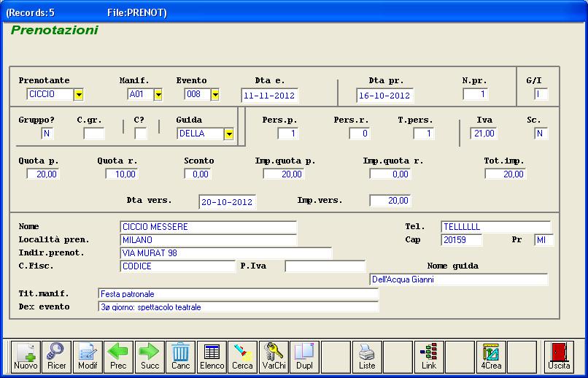Click the title bar text File:PRENOT)
Image resolution: width=588 pixels, height=378 pixels.
(x=137, y=12)
